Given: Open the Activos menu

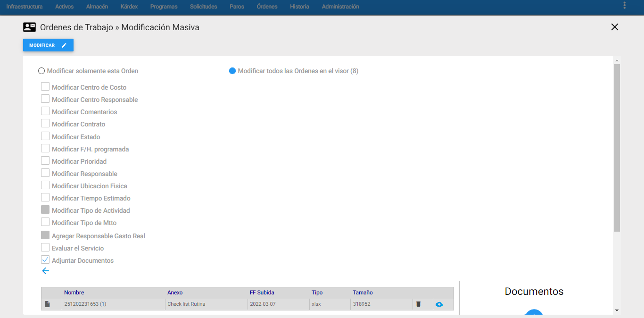Looking at the screenshot, I should point(64,7).
